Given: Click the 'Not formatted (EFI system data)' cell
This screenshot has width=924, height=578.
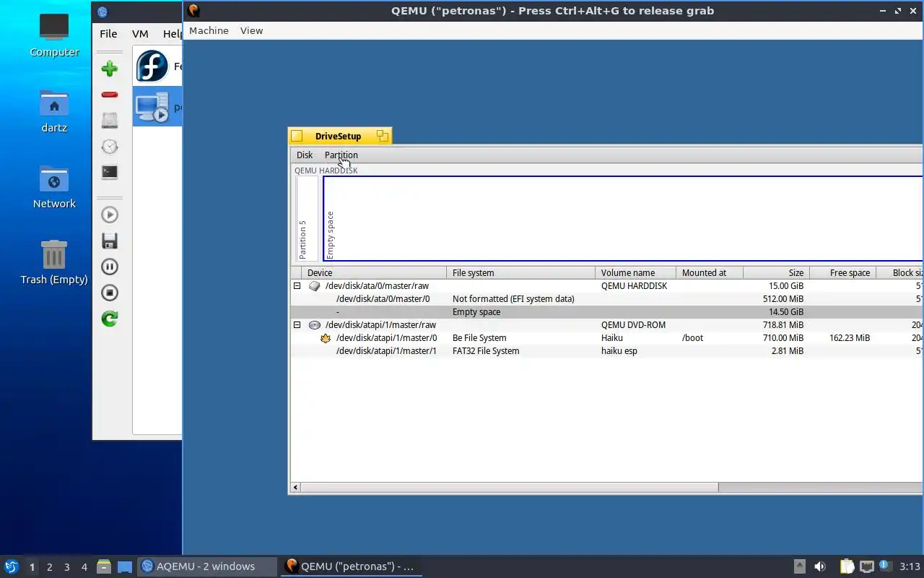Looking at the screenshot, I should point(513,298).
